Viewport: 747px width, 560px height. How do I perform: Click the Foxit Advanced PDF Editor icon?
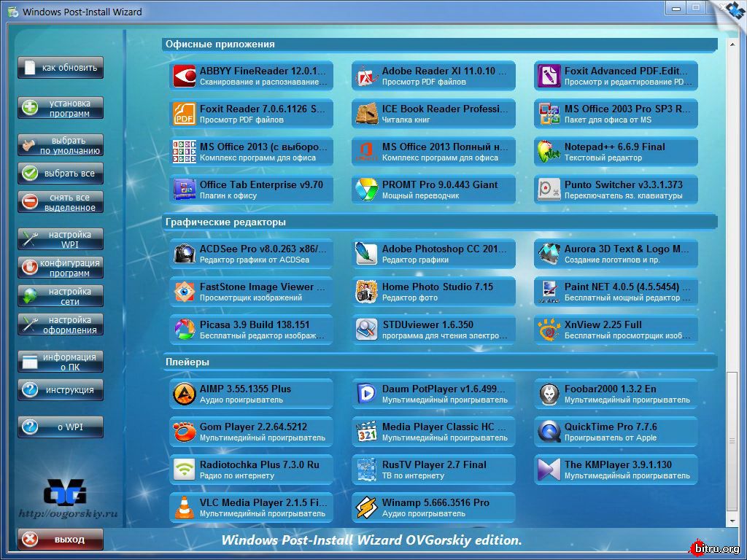click(x=549, y=76)
